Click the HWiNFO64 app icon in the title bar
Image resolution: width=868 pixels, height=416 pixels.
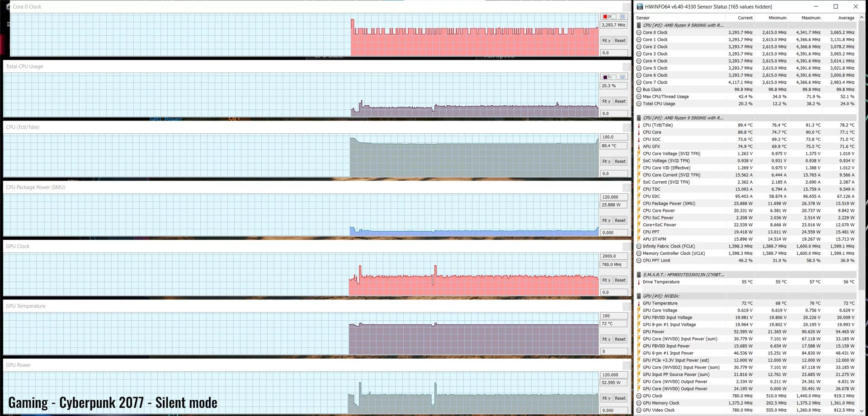tap(640, 6)
